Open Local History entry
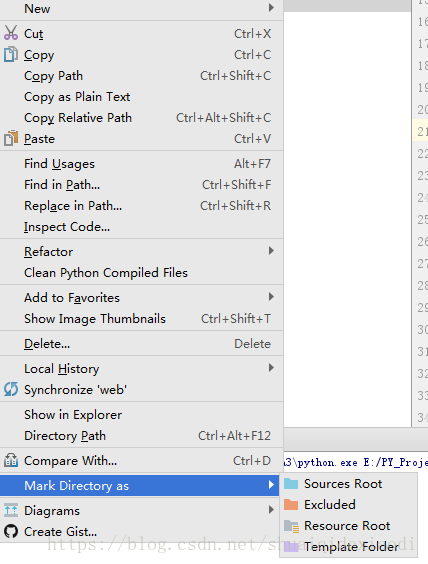 (x=141, y=368)
